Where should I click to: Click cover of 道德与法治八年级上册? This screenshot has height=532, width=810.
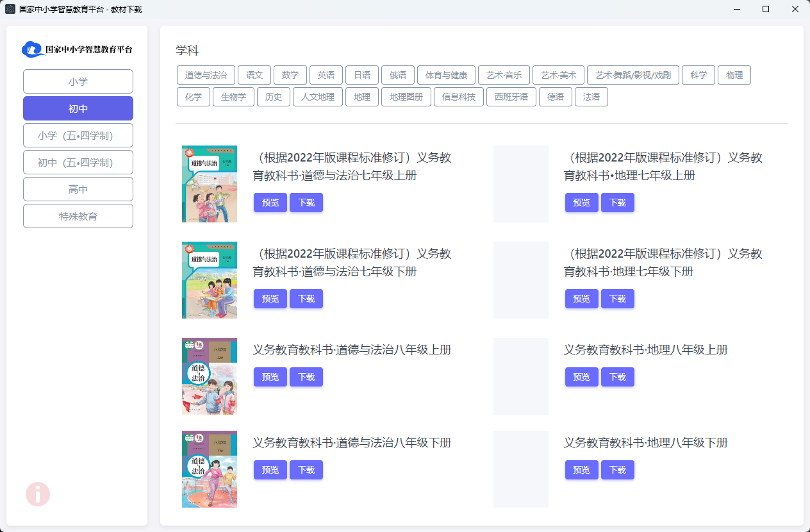tap(210, 376)
